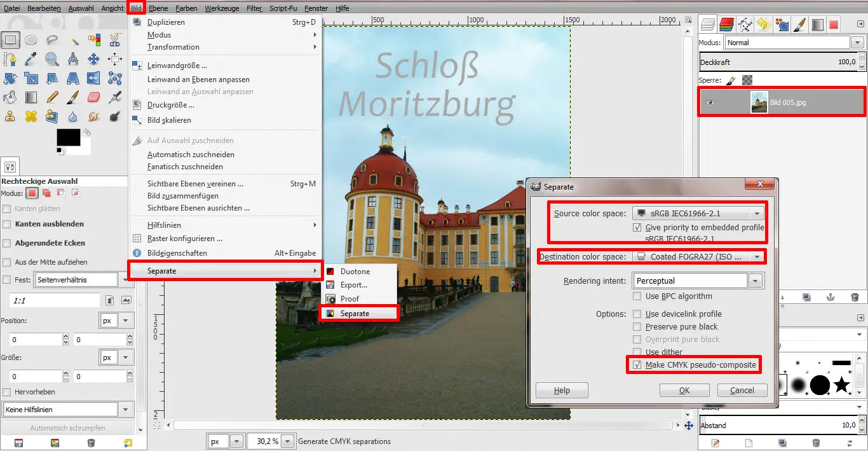The image size is (868, 451).
Task: Select the Scissors Select tool
Action: (114, 40)
